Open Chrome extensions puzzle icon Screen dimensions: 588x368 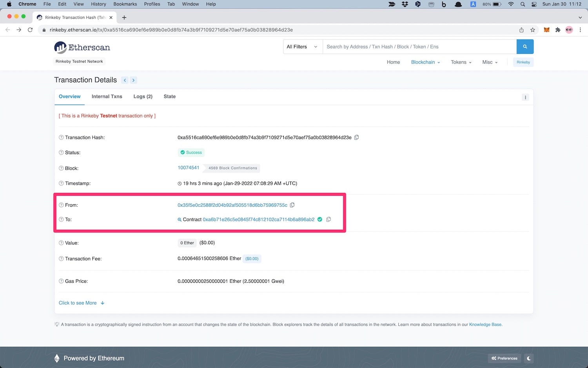coord(558,30)
